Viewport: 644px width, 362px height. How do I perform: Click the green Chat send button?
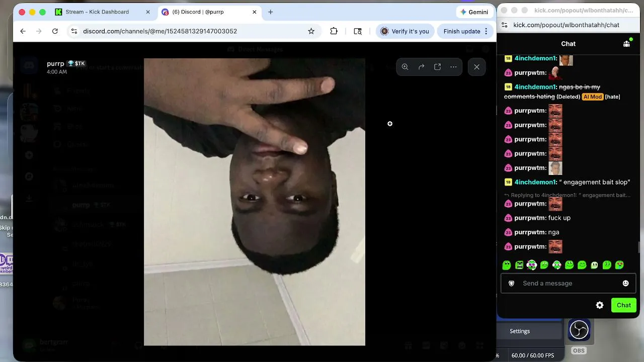click(624, 305)
